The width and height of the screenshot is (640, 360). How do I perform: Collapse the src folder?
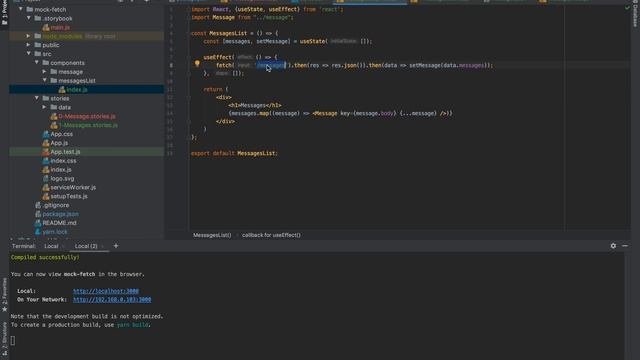(29, 53)
